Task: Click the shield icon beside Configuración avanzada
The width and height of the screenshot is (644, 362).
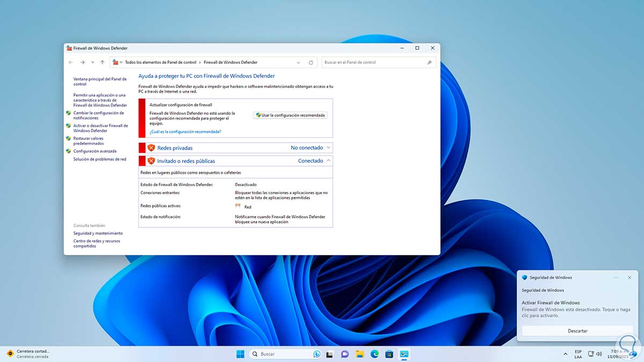Action: (68, 151)
